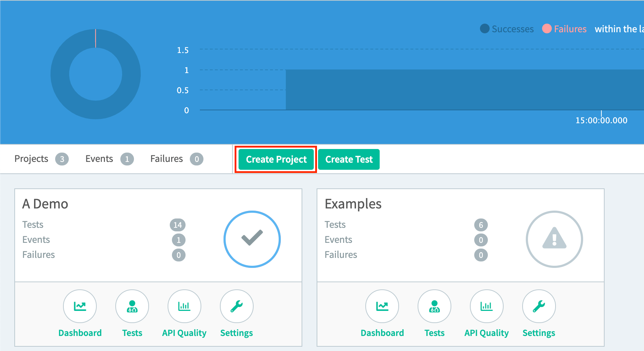Image resolution: width=644 pixels, height=351 pixels.
Task: Select API Quality icon for Examples
Action: click(486, 306)
